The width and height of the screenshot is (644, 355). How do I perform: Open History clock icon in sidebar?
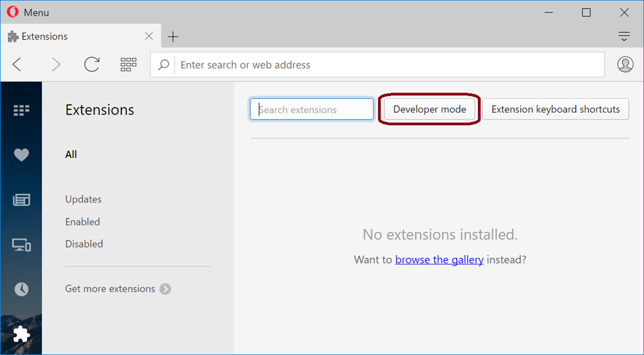click(x=21, y=290)
